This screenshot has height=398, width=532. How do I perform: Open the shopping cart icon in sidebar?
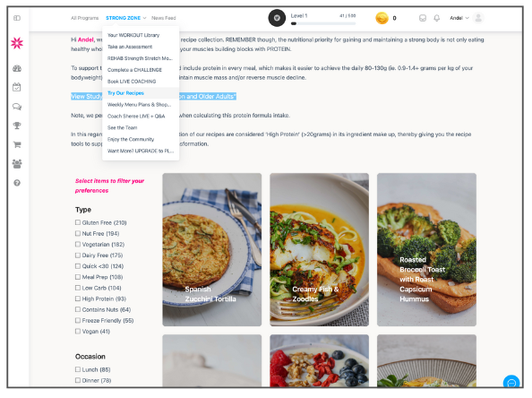point(17,144)
